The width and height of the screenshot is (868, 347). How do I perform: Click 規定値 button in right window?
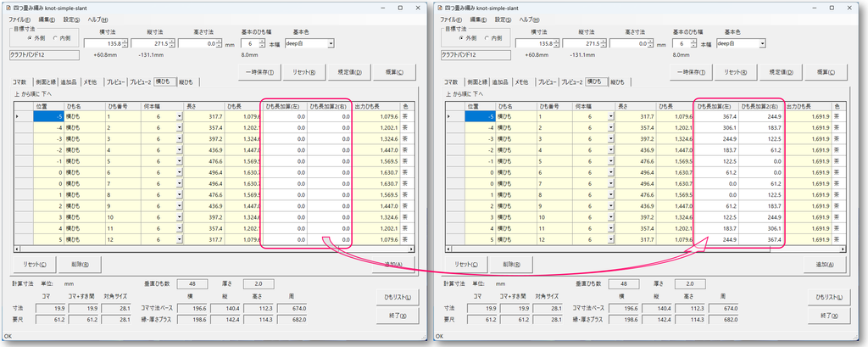(x=781, y=72)
